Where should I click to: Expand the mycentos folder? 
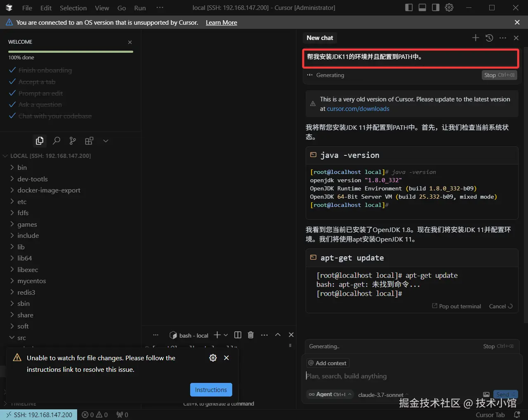click(x=71, y=281)
